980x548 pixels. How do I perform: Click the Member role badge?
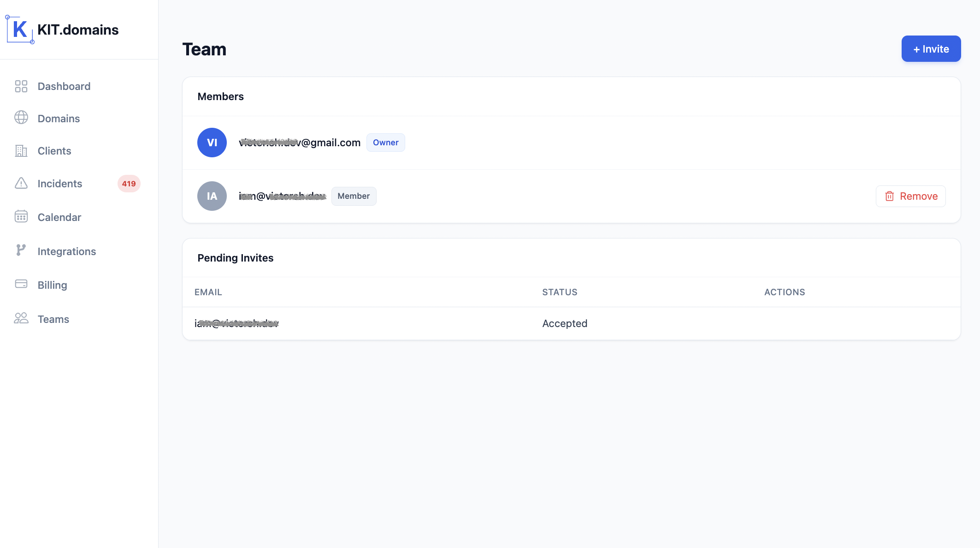click(x=354, y=196)
